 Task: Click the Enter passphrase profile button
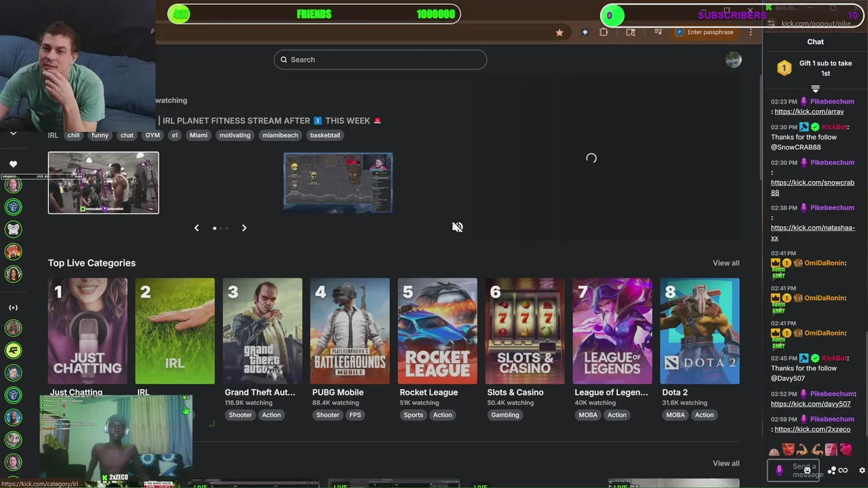tap(704, 32)
